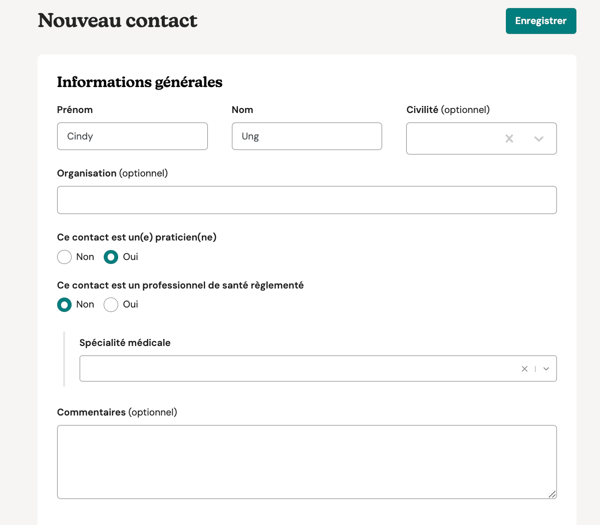This screenshot has height=525, width=600.
Task: Click into the Commentaires text area
Action: click(306, 461)
